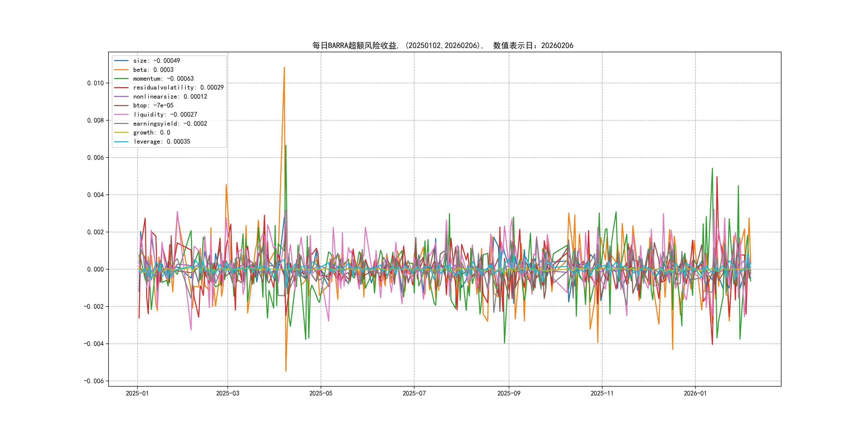Click the red residualvolatility legend line swatch
The image size is (868, 434).
pyautogui.click(x=121, y=88)
